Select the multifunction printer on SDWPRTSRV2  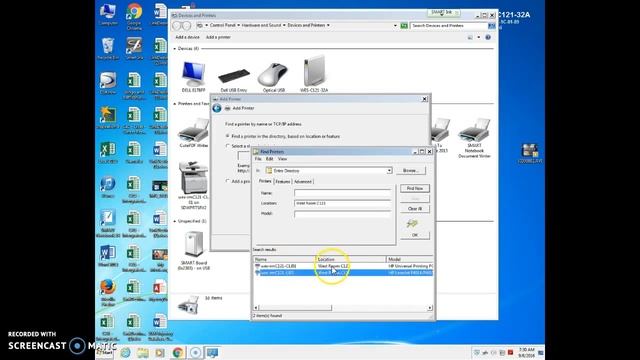193,178
